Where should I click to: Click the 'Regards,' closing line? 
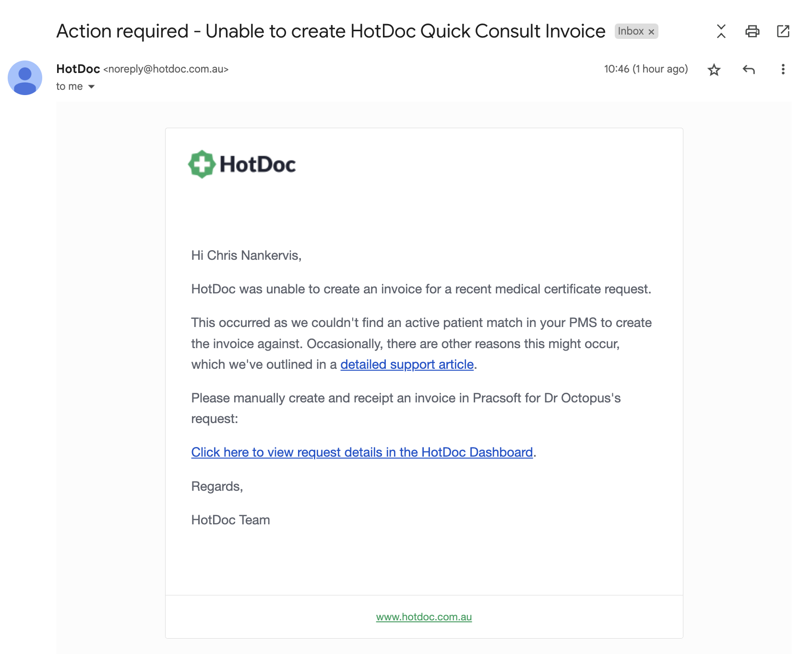click(x=217, y=486)
